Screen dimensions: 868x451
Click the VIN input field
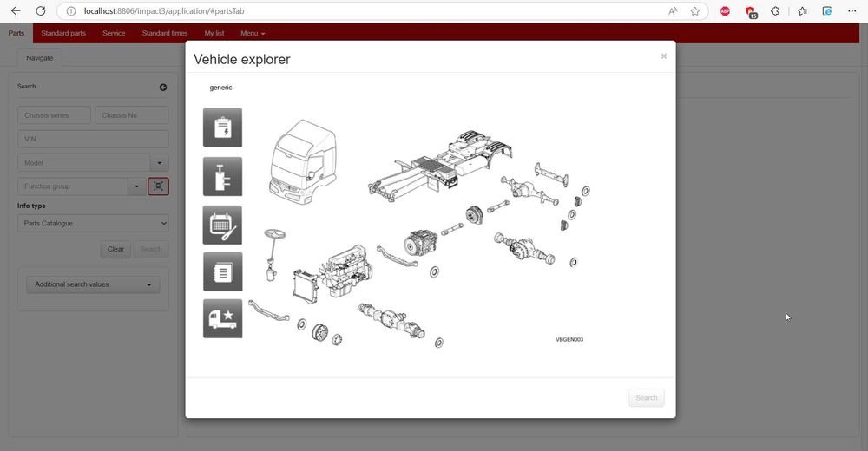[93, 139]
